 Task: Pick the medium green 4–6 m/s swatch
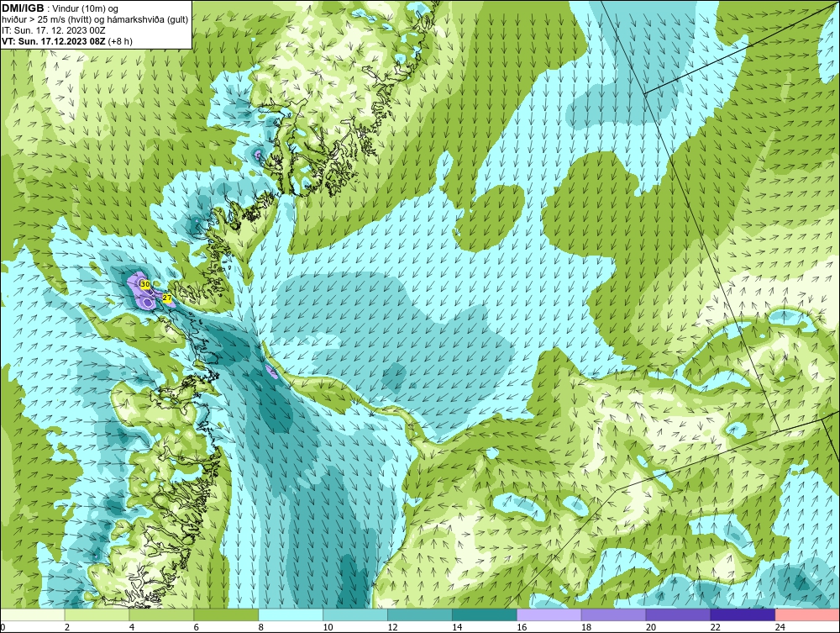pos(161,615)
